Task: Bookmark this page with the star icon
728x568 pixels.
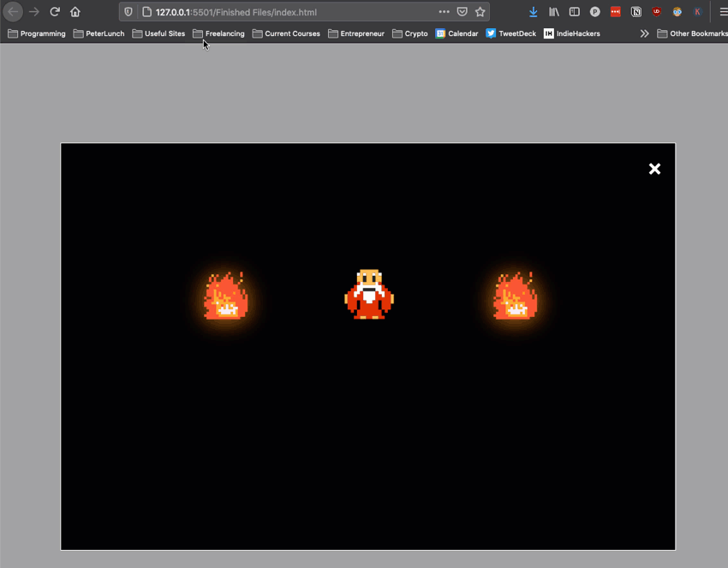Action: (480, 12)
